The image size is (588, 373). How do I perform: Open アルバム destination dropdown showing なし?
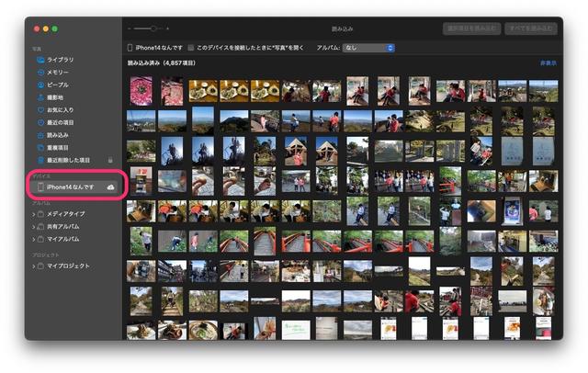pos(368,48)
